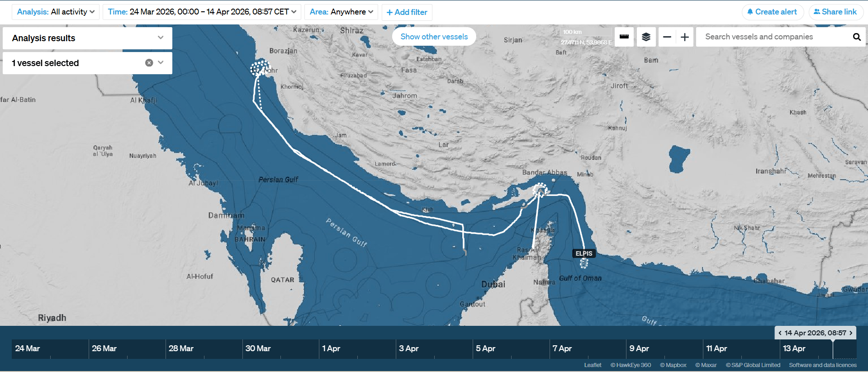Click the Add filter button
The width and height of the screenshot is (868, 372).
tap(407, 12)
